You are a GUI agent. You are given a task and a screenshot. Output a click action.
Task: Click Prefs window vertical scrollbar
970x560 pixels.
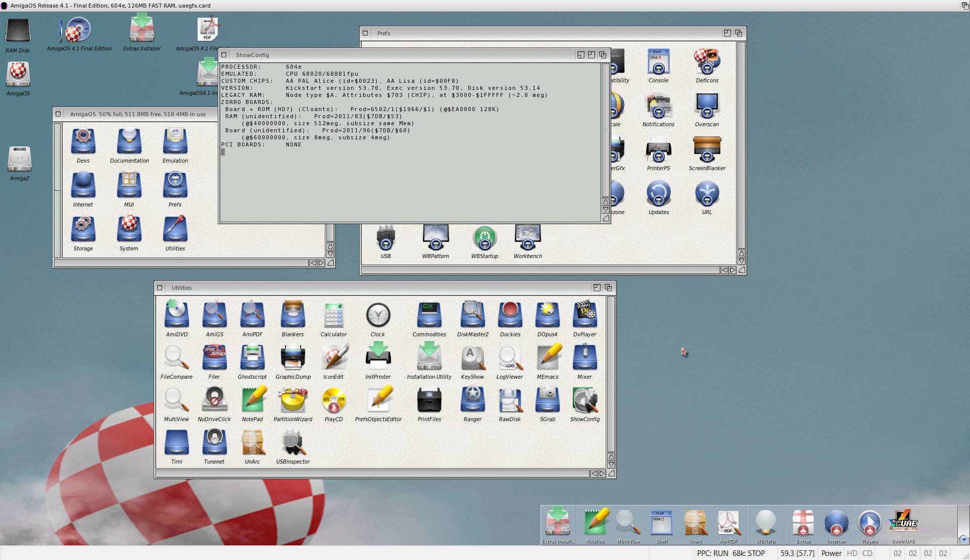pos(741,145)
